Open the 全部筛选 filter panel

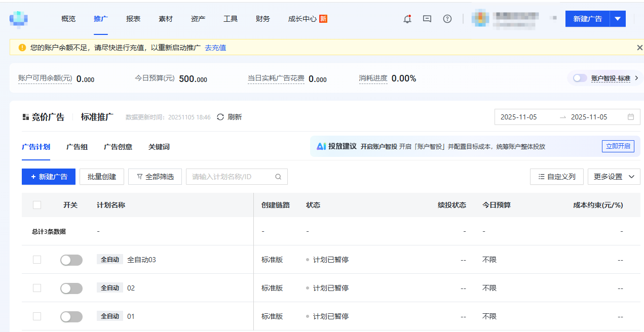click(155, 177)
